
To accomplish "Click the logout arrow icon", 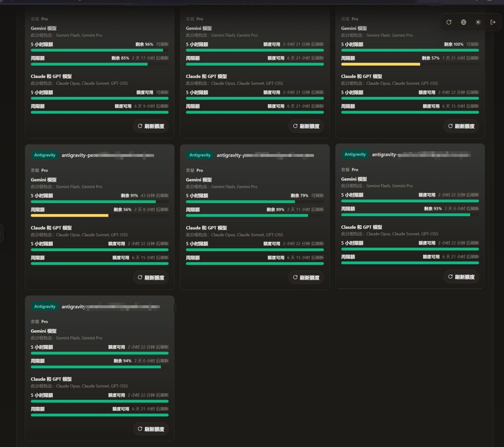I will 493,22.
